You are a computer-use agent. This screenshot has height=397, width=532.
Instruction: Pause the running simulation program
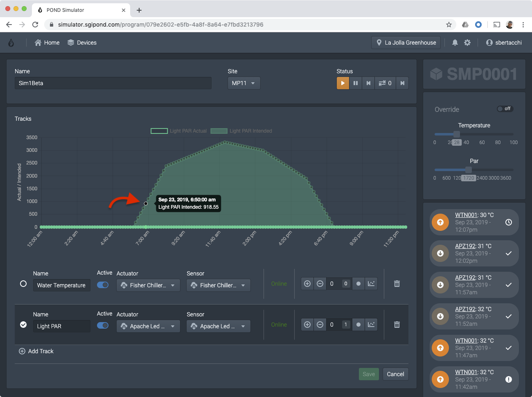356,83
